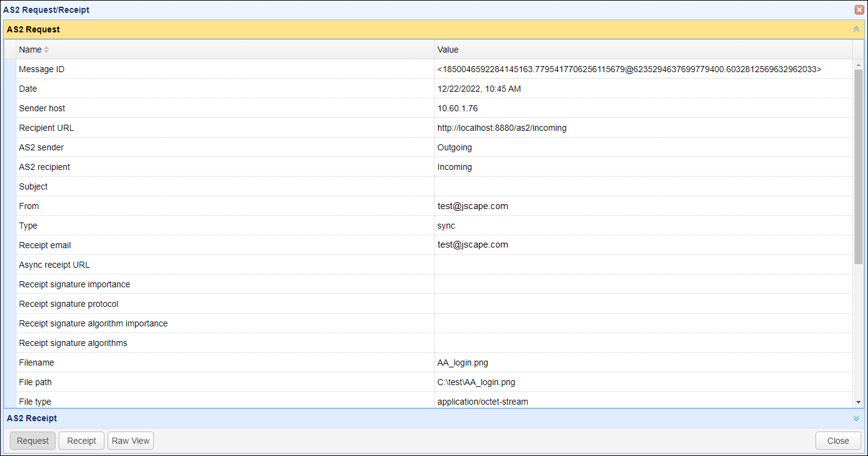Select the Recipient URL row label
868x456 pixels.
[46, 128]
